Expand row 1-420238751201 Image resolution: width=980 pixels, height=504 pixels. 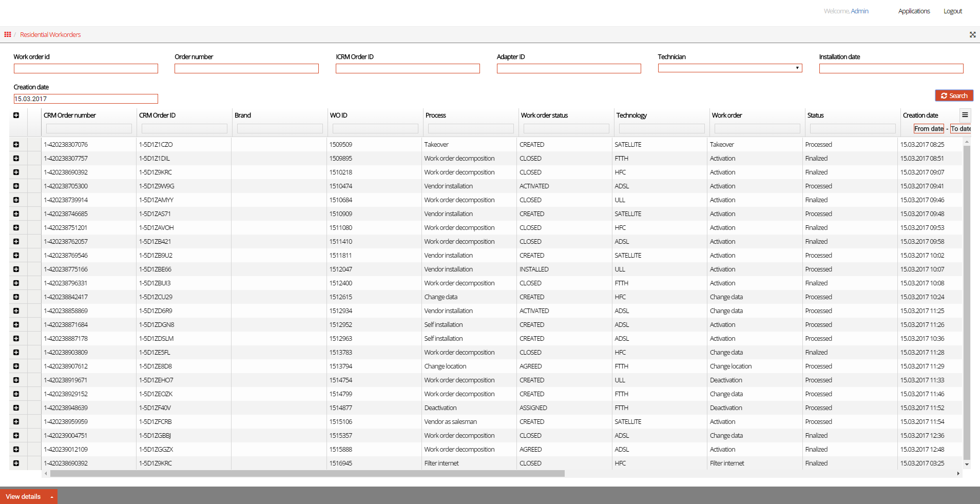(16, 228)
